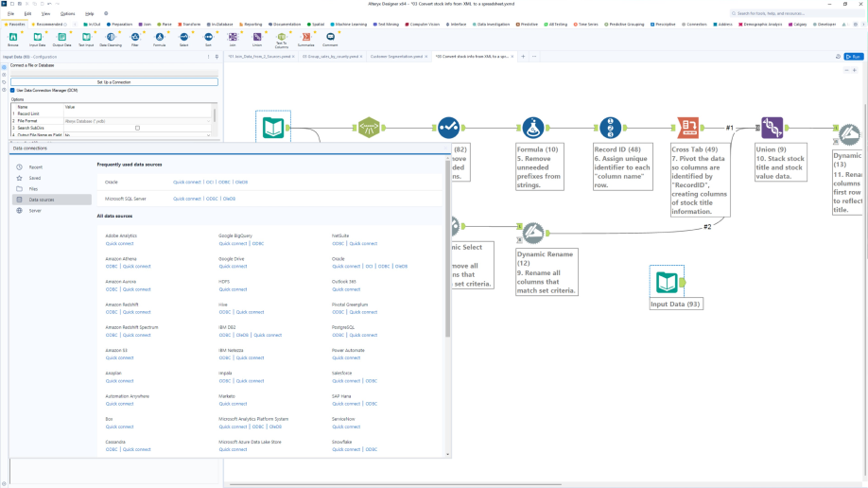Open the workflow tabs overflow menu

click(x=535, y=57)
